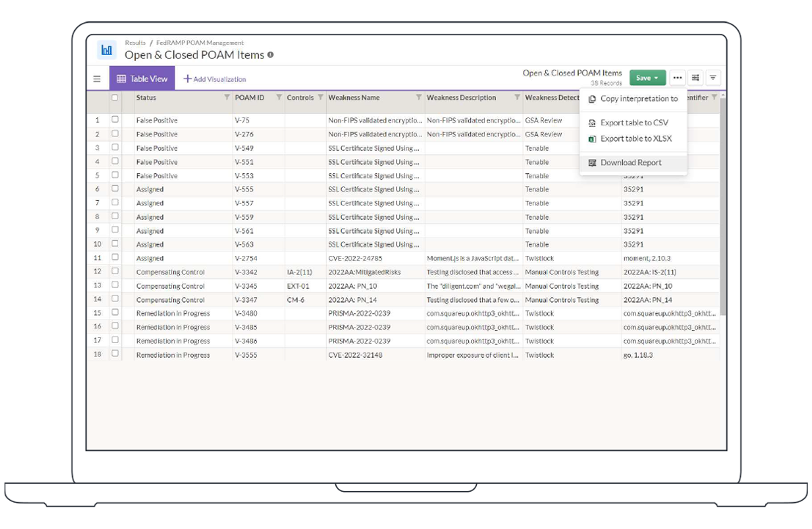Click the vertical scrollbar thumb
The height and width of the screenshot is (529, 812).
(x=723, y=207)
